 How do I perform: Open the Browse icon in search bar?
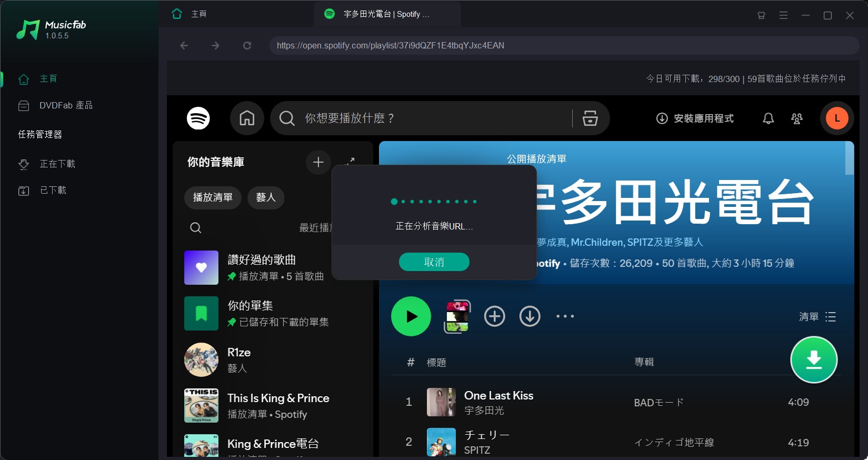click(x=590, y=118)
